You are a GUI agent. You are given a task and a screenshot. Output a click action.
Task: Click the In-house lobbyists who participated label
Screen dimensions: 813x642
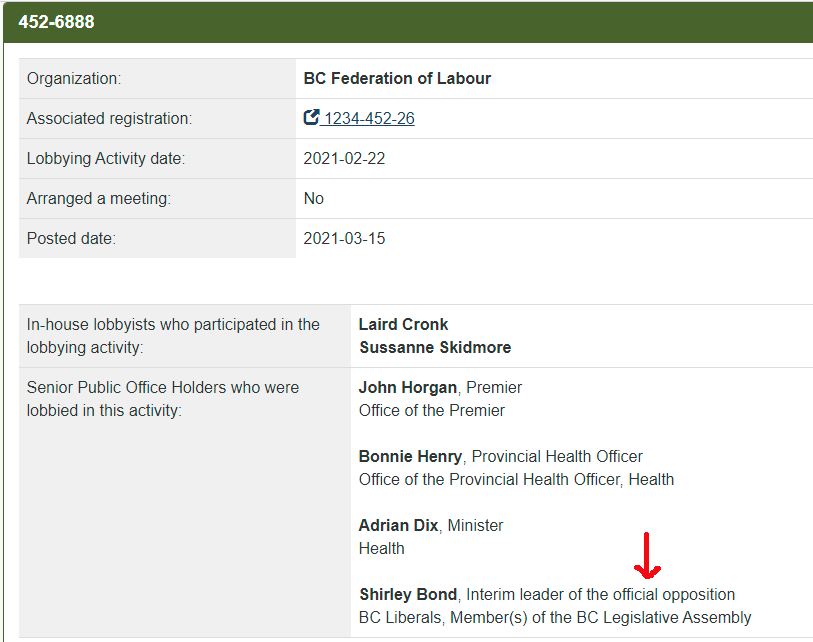[173, 336]
